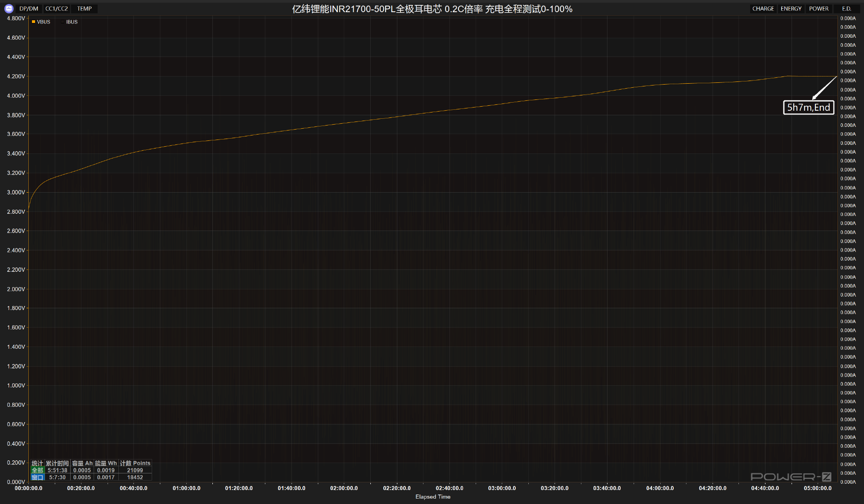Click the 计数 Points column header
Image resolution: width=864 pixels, height=504 pixels.
(135, 463)
